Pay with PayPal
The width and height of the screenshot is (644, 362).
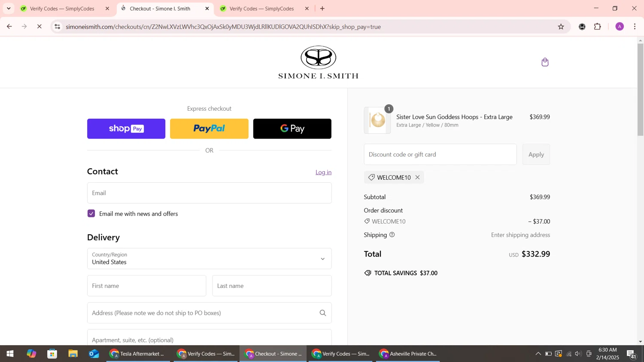[x=209, y=129]
